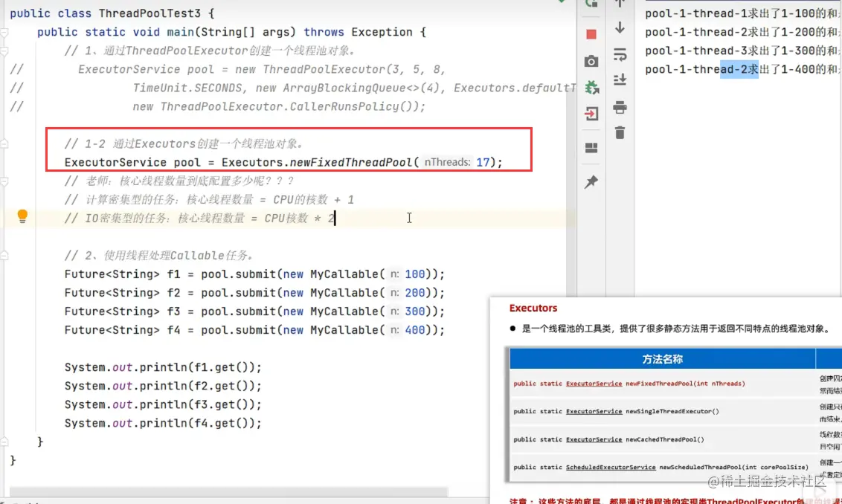Open ExecutorService link in newFixedThreadPool row
Screen dimensions: 842x504
(594, 384)
